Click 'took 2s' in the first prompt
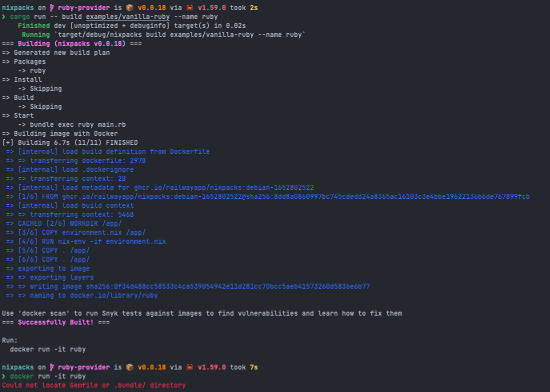The height and width of the screenshot is (392, 550). [244, 7]
